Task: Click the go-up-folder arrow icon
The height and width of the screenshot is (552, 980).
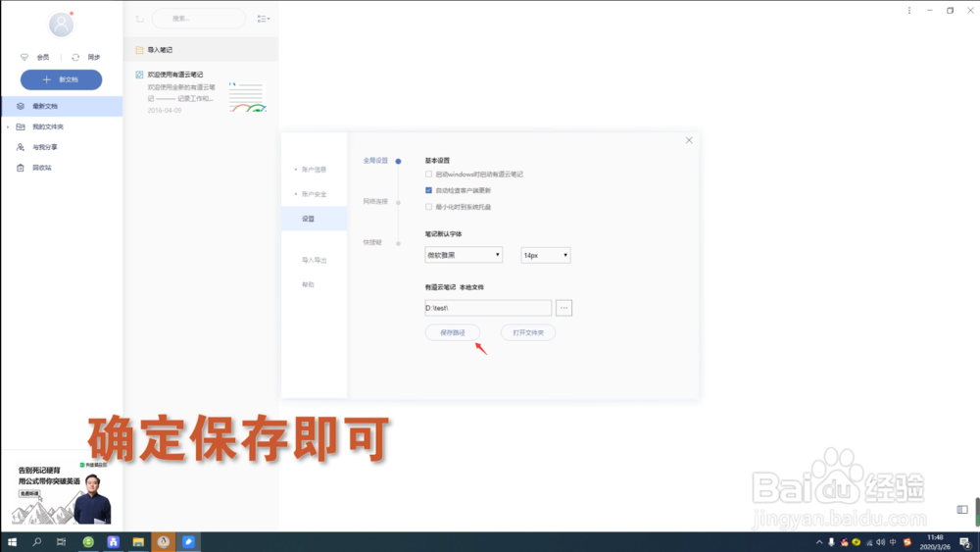Action: 140,19
